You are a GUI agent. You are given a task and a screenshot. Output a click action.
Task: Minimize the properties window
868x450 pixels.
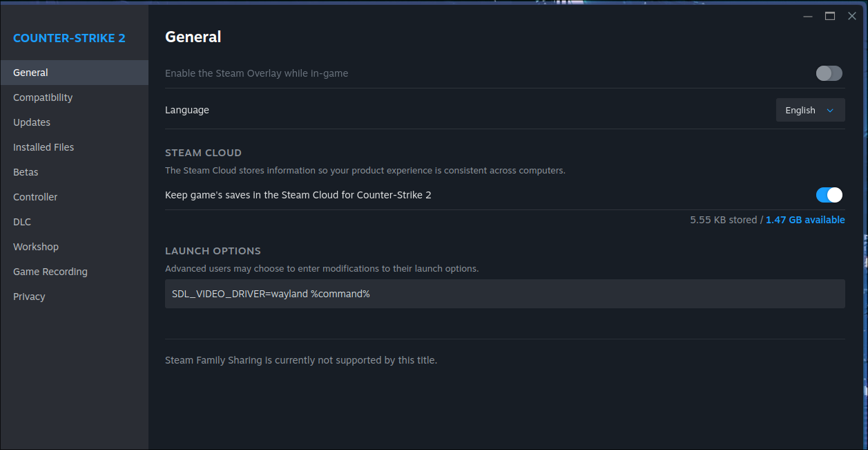coord(808,16)
